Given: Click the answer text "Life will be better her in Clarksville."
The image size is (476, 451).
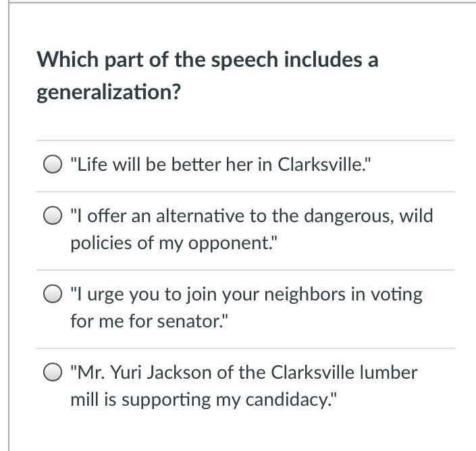Looking at the screenshot, I should click(x=221, y=165).
